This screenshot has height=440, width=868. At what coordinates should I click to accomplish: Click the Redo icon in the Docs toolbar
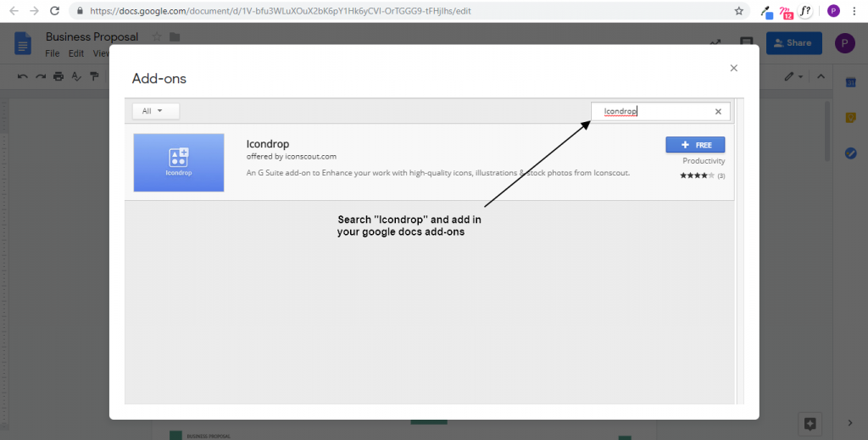(41, 76)
